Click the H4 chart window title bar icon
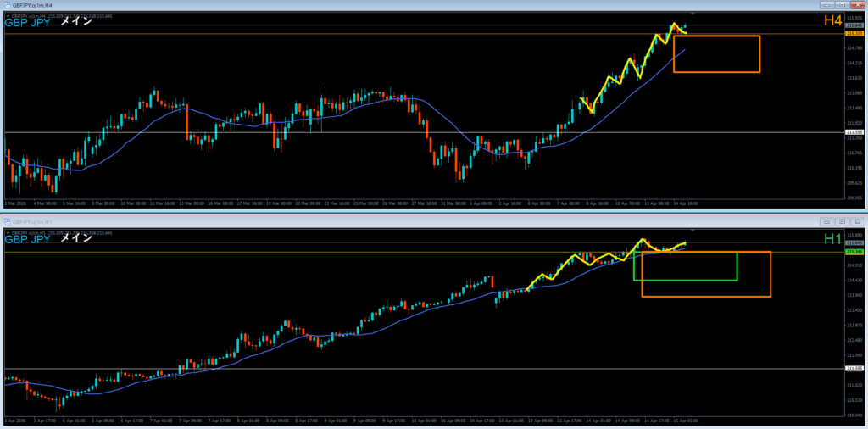The height and width of the screenshot is (429, 868). [x=7, y=5]
